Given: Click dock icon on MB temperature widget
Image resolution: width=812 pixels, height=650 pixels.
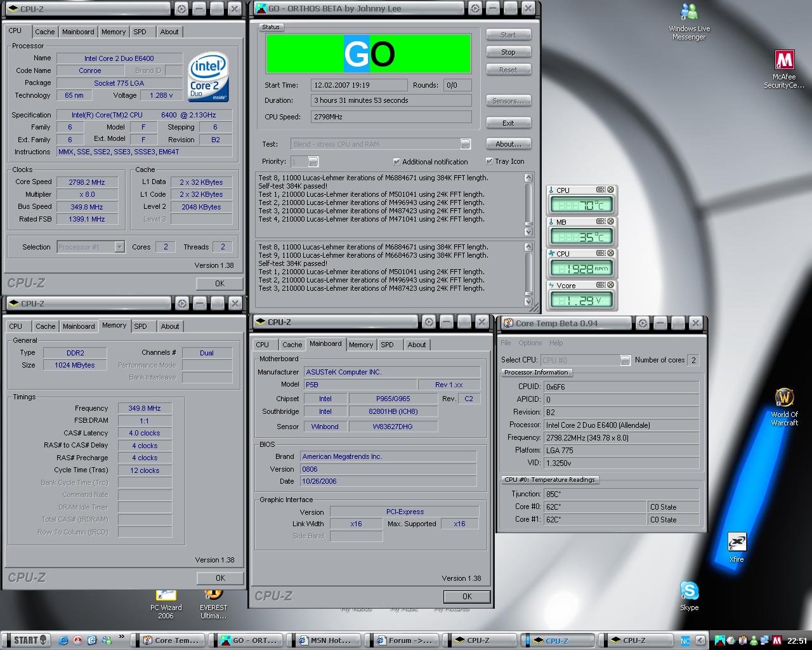Looking at the screenshot, I should pos(601,222).
